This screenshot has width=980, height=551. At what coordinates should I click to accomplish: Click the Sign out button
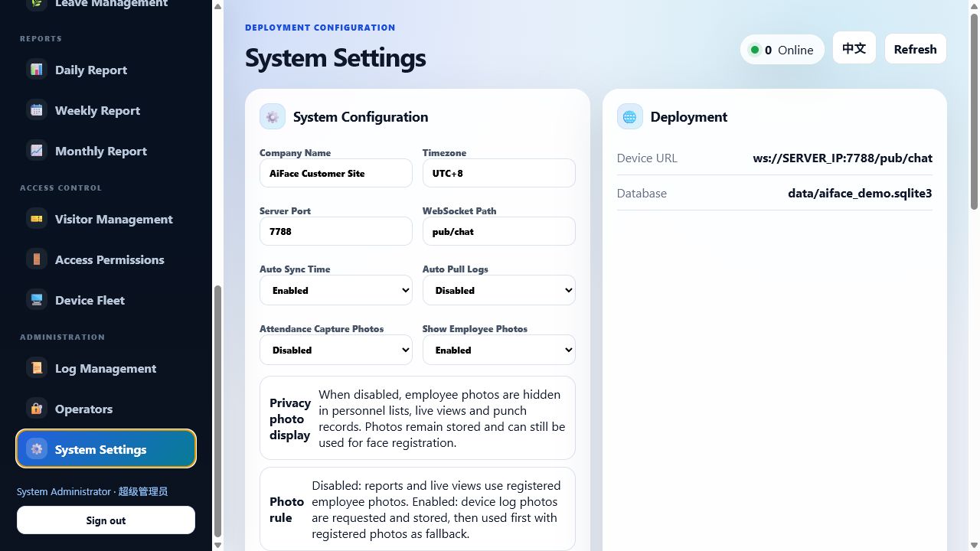click(106, 520)
